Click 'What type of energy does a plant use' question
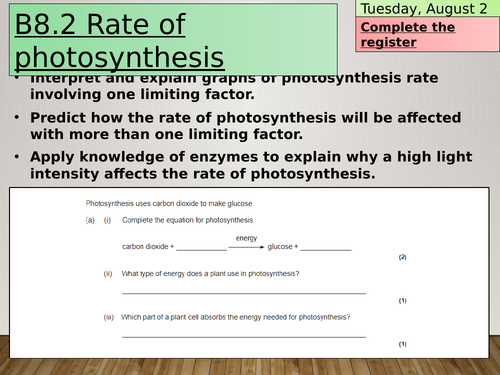Image resolution: width=500 pixels, height=375 pixels. click(210, 274)
